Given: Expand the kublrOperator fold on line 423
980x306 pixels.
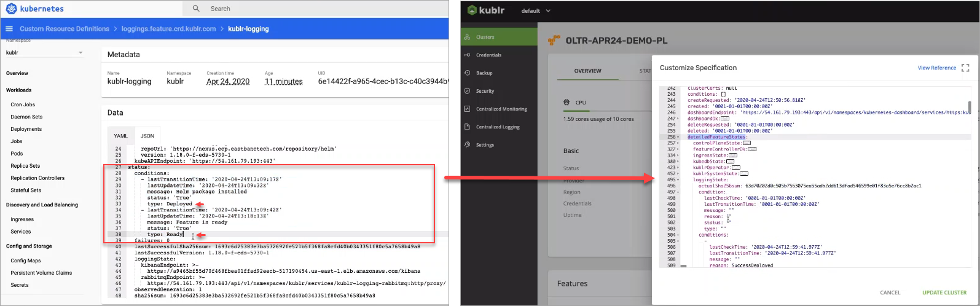Looking at the screenshot, I should click(x=678, y=167).
